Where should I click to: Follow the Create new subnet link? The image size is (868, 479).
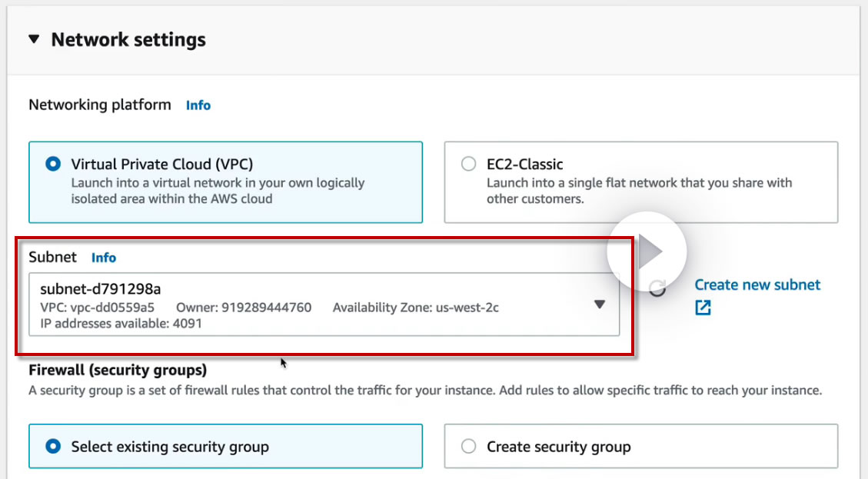(757, 285)
